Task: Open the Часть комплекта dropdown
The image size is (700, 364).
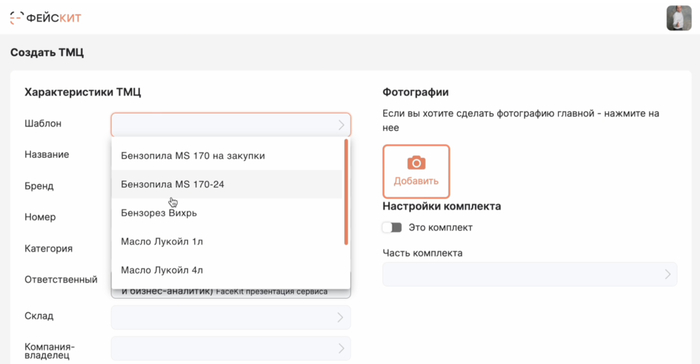Action: [x=529, y=274]
